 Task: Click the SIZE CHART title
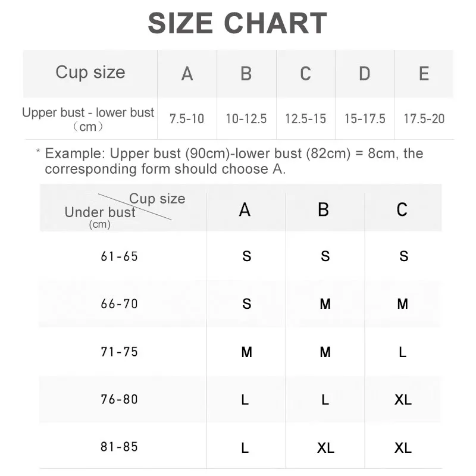click(x=237, y=23)
